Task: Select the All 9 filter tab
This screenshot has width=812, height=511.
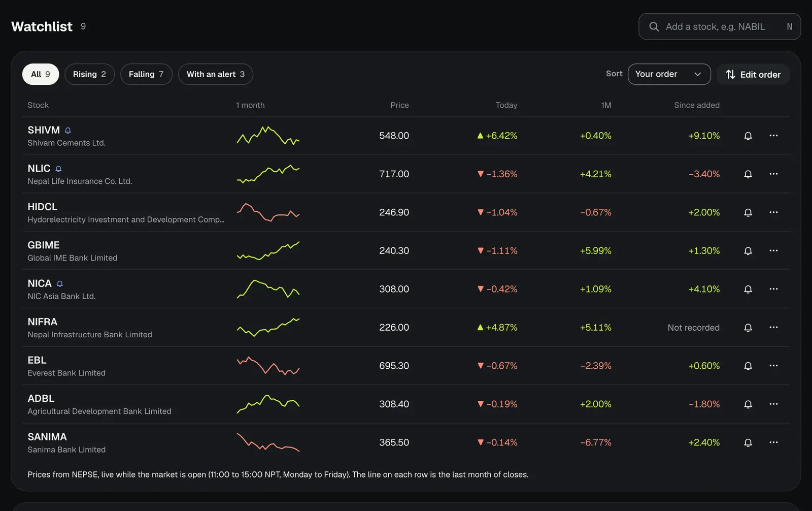Action: [41, 74]
